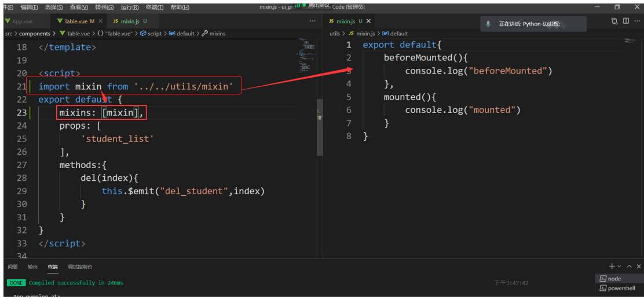Open the 终端(T) menu
The width and height of the screenshot is (644, 299).
(155, 8)
